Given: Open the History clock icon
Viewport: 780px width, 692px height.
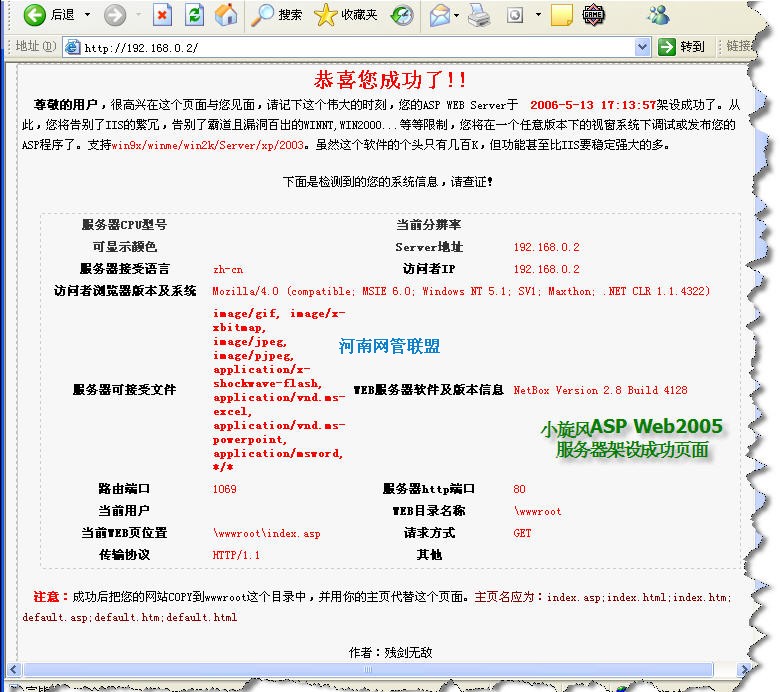Looking at the screenshot, I should coord(402,15).
